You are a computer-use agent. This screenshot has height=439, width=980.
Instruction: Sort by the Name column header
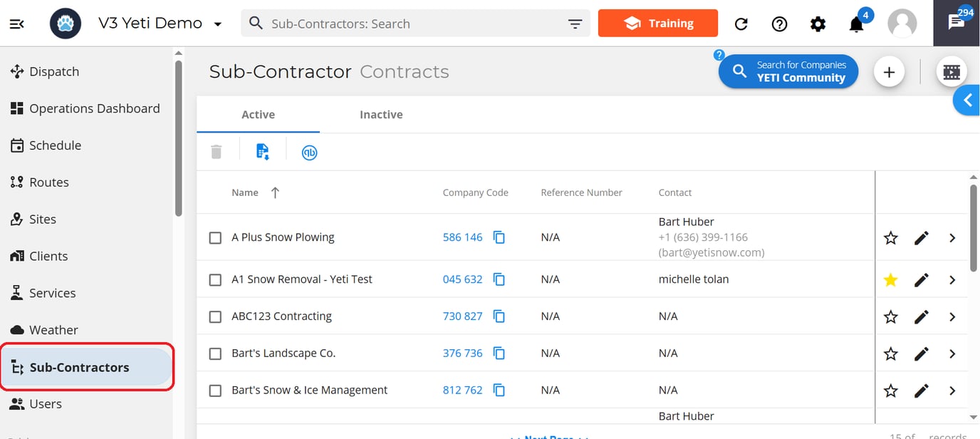click(245, 192)
